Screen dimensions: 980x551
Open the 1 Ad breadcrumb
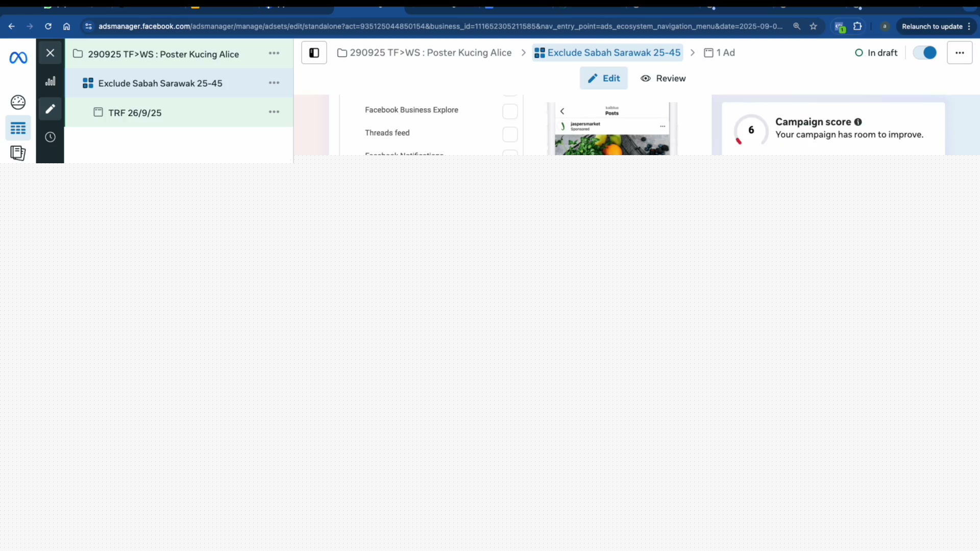click(719, 53)
